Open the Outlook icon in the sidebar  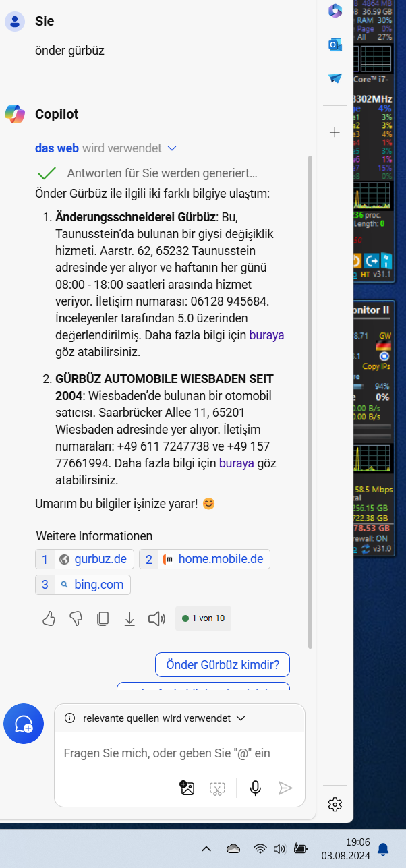pyautogui.click(x=335, y=45)
